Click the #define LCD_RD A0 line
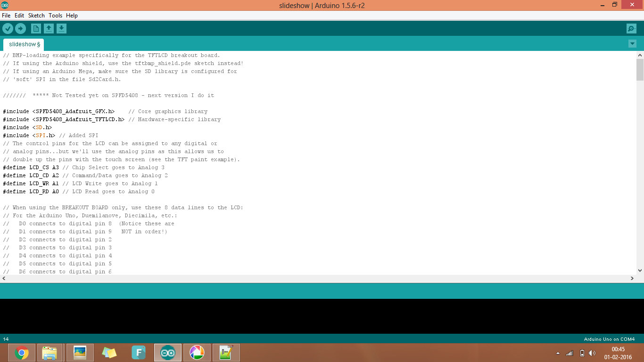This screenshot has width=644, height=362. coord(79,191)
